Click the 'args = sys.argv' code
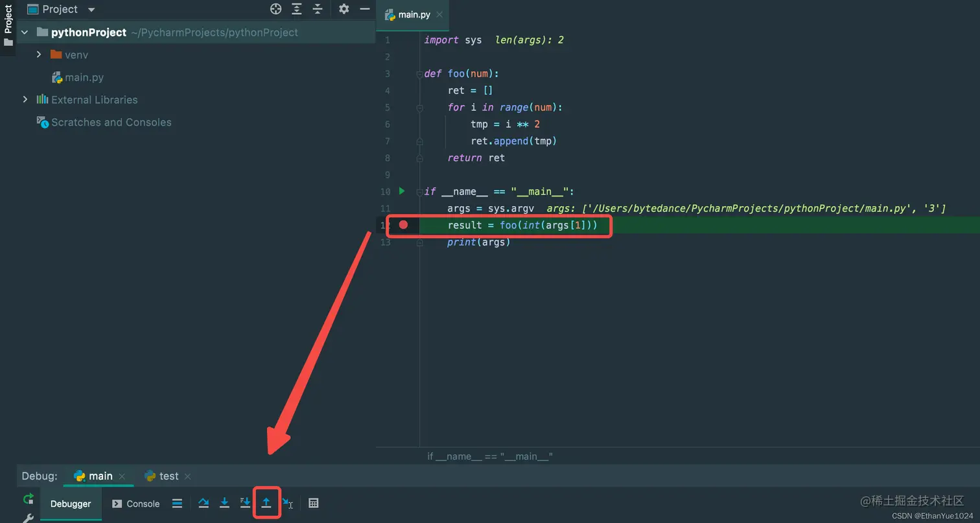The height and width of the screenshot is (523, 980). pyautogui.click(x=491, y=209)
